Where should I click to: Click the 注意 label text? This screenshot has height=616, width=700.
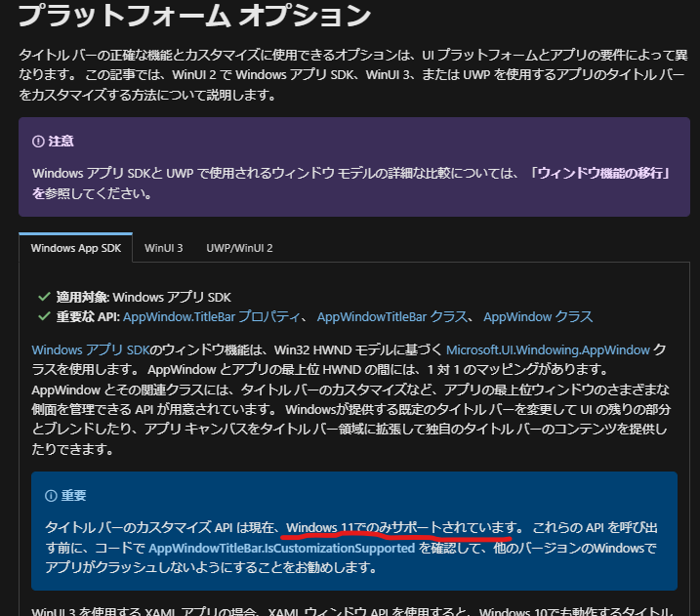coord(61,141)
